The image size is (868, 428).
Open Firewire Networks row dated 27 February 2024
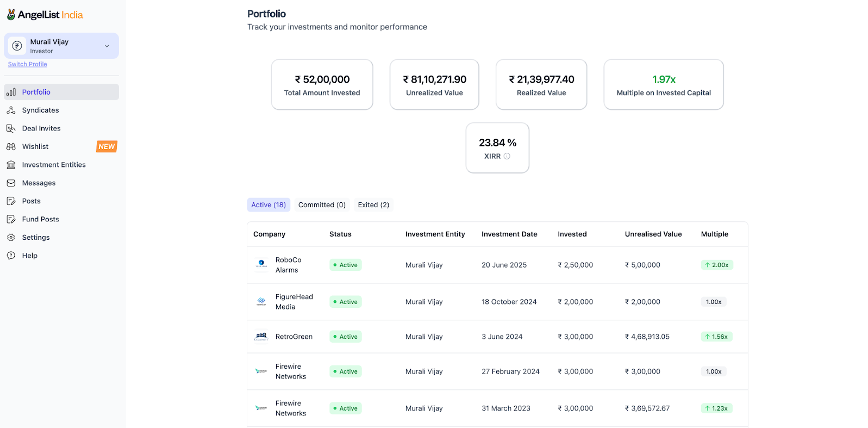click(497, 371)
